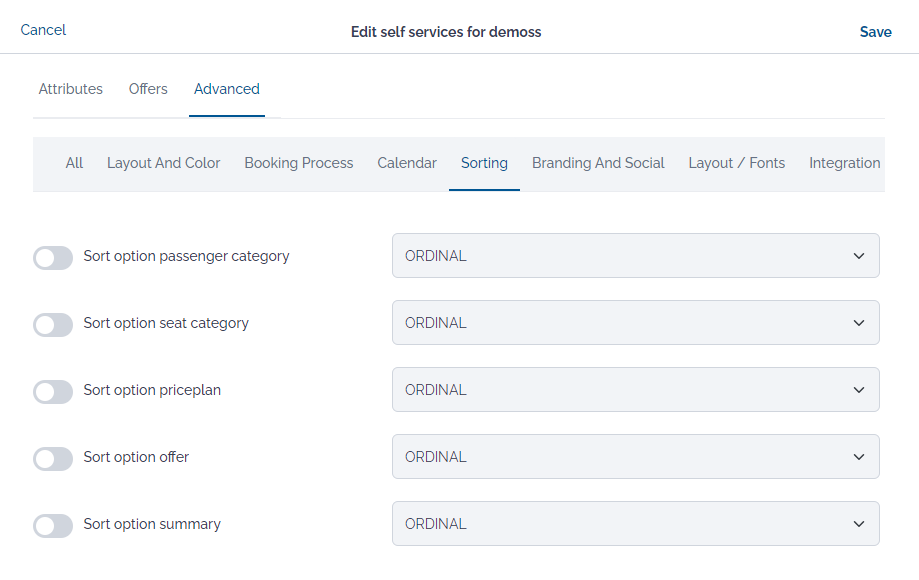919x580 pixels.
Task: Enable Sort option passenger category toggle
Action: click(53, 258)
